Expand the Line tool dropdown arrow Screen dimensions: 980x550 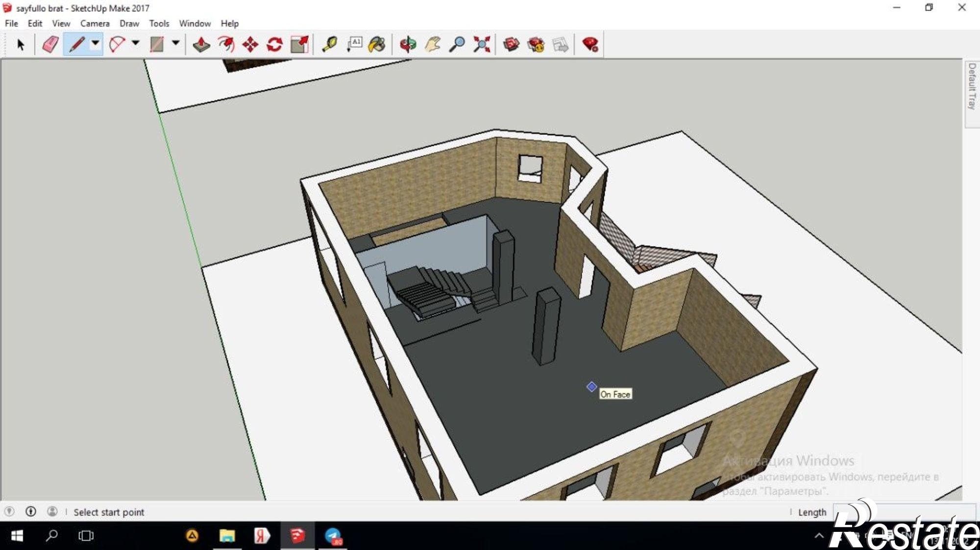(x=96, y=43)
